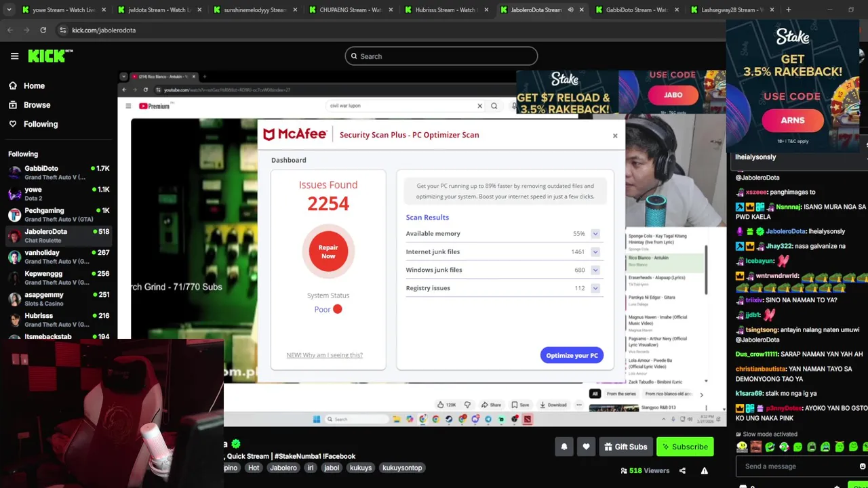Click the green Subscribe button
The image size is (868, 488).
tap(685, 447)
